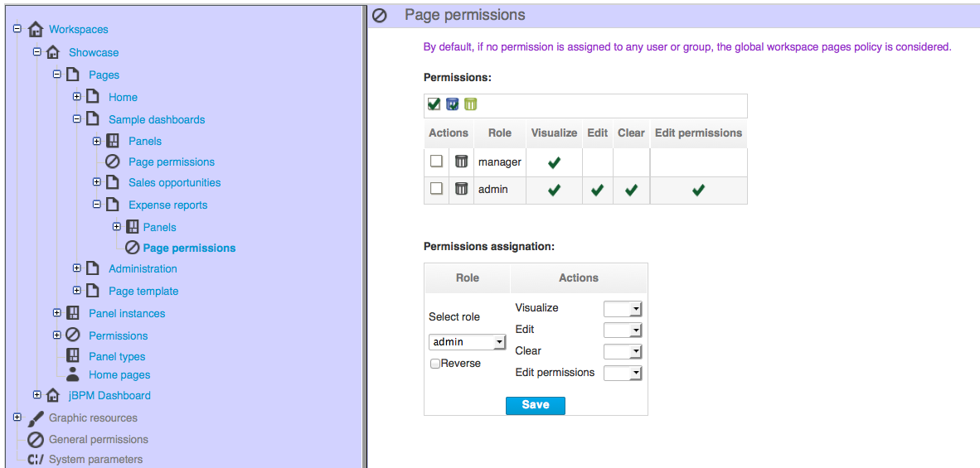Click trash icon in the admin row
The image size is (980, 468).
[x=461, y=189]
